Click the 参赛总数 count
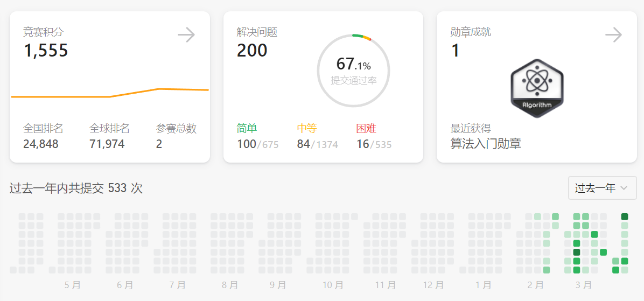Viewport: 644px width, 301px height. point(159,144)
